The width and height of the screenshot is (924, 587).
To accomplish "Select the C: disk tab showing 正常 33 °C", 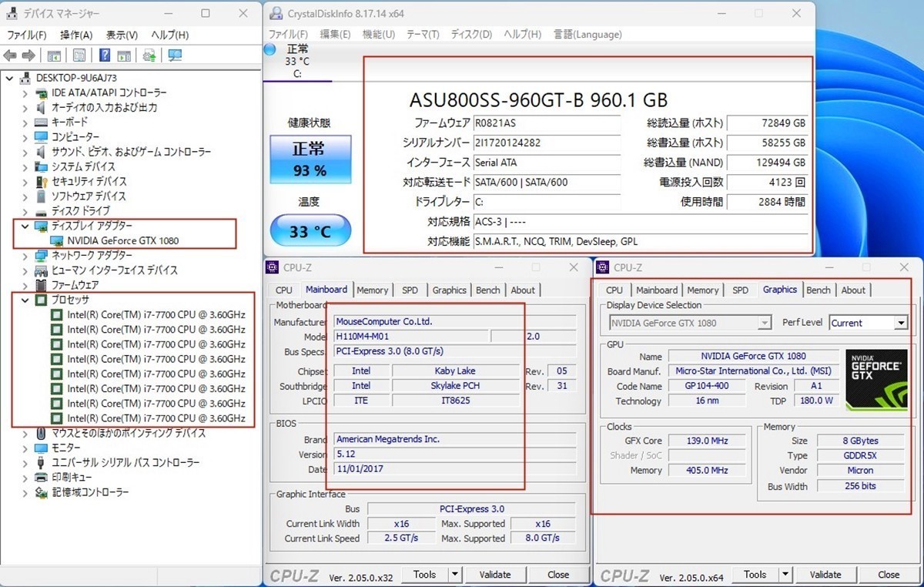I will [297, 61].
